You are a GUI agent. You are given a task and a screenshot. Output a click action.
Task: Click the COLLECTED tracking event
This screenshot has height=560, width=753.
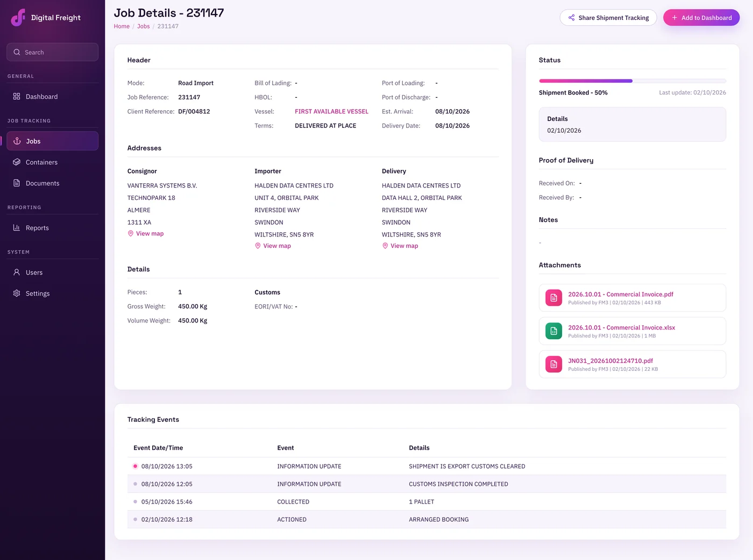tap(293, 502)
